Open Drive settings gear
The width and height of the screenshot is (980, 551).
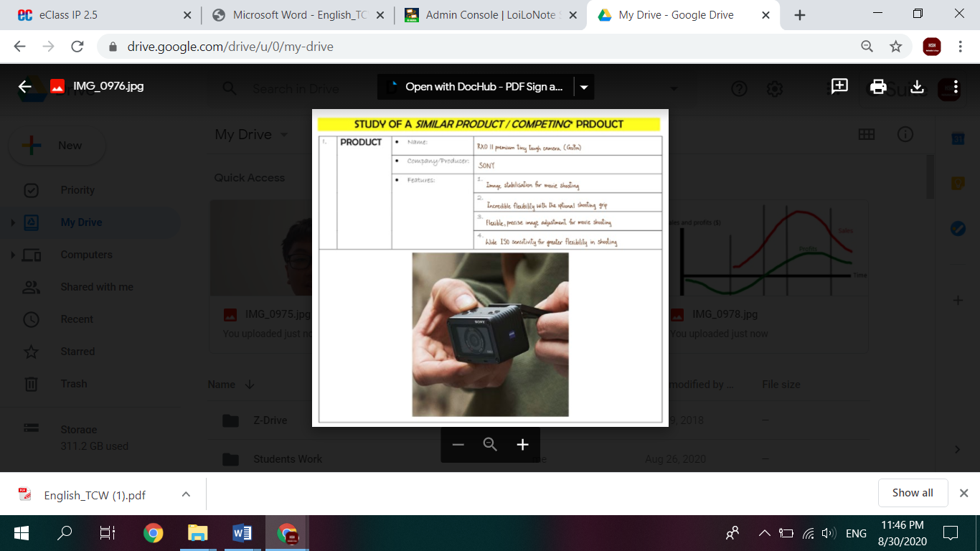tap(775, 89)
